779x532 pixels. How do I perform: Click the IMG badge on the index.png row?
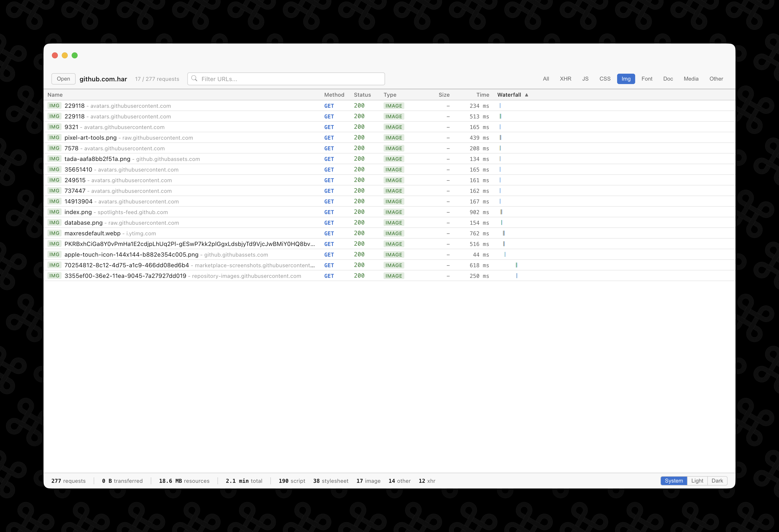(54, 212)
